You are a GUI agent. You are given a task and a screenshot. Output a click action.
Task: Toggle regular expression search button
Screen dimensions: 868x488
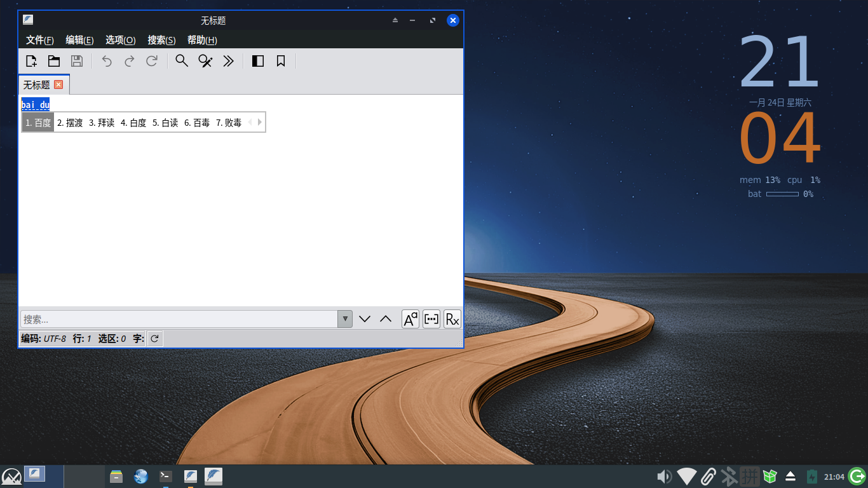452,319
